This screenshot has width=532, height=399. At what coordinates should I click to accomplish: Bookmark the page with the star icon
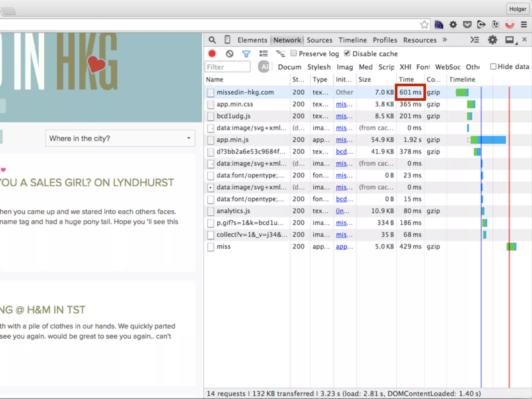pos(424,25)
